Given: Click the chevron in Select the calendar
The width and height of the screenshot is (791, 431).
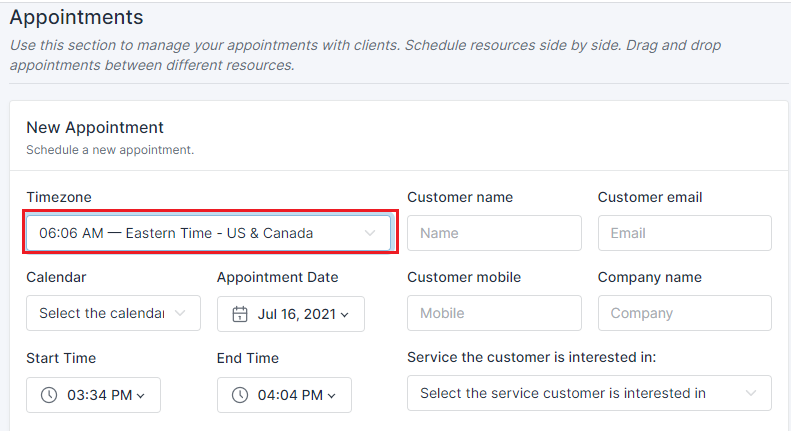Looking at the screenshot, I should coord(180,313).
